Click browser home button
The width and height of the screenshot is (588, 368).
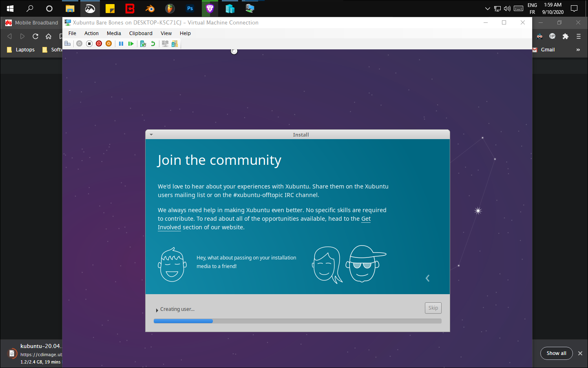[x=49, y=36]
